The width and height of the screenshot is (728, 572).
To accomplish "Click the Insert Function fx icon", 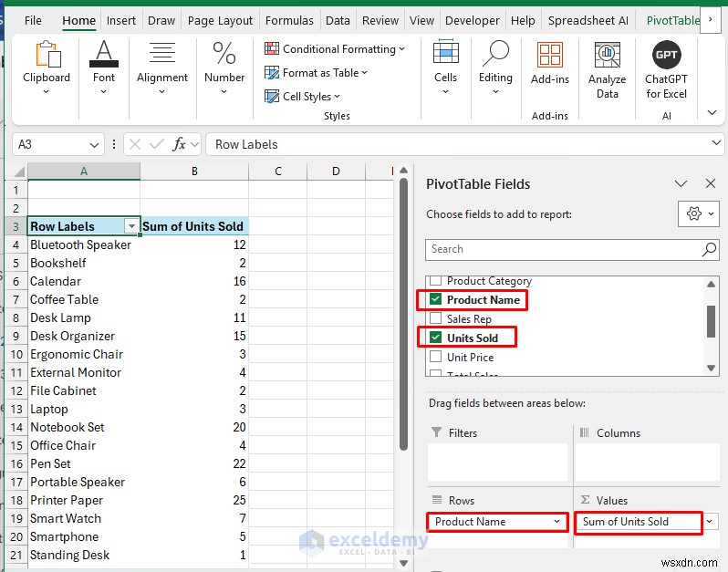I will (x=179, y=144).
